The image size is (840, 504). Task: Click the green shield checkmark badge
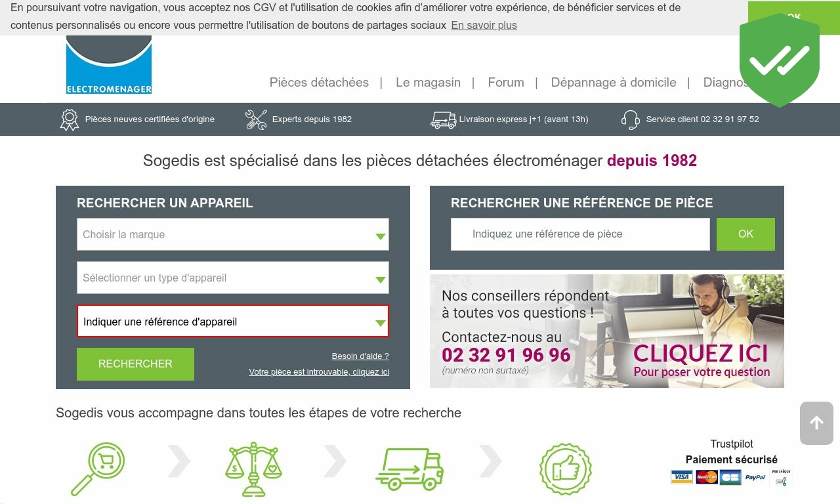780,60
